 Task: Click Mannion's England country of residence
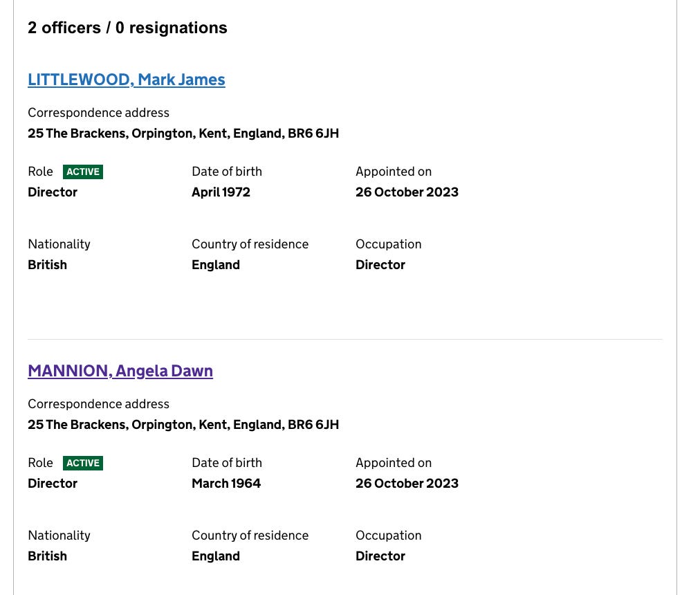click(216, 556)
